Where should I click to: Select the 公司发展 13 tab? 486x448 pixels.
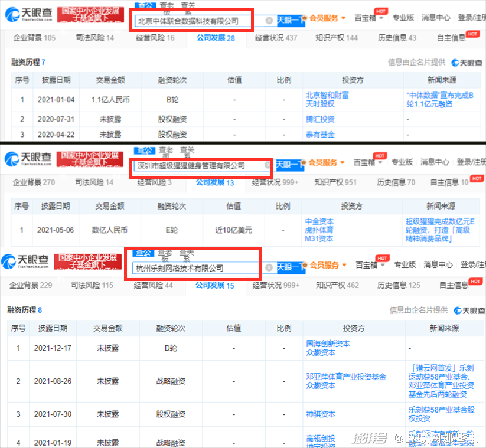pyautogui.click(x=215, y=182)
